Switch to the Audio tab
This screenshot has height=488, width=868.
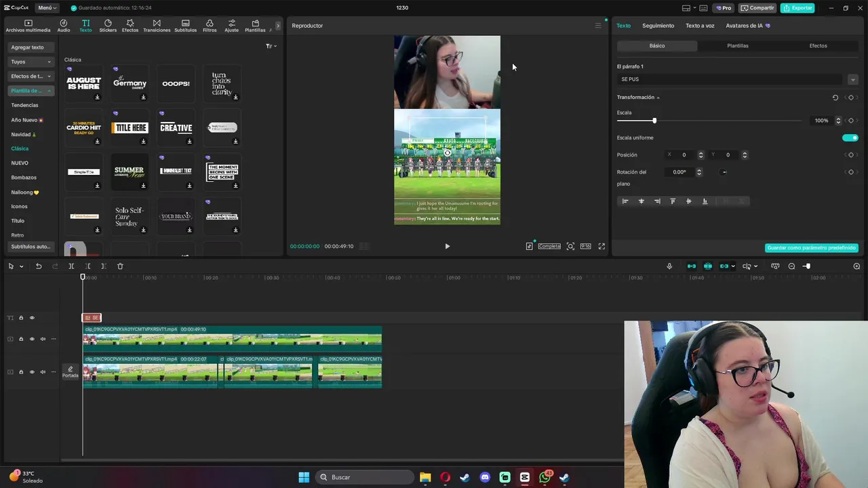pos(63,26)
